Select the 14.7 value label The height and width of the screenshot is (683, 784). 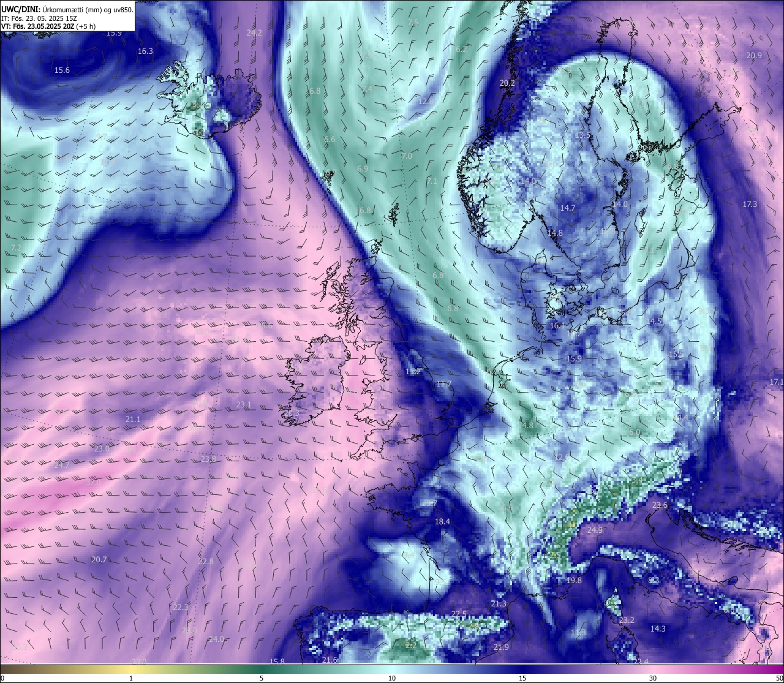(x=568, y=208)
